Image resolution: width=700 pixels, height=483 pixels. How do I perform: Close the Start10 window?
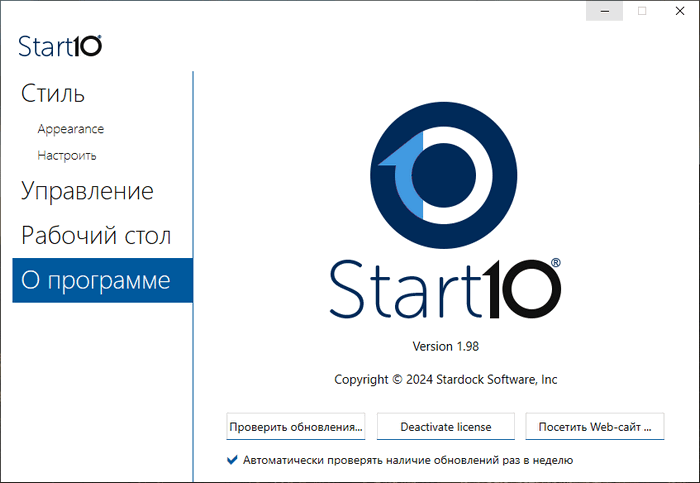(680, 11)
